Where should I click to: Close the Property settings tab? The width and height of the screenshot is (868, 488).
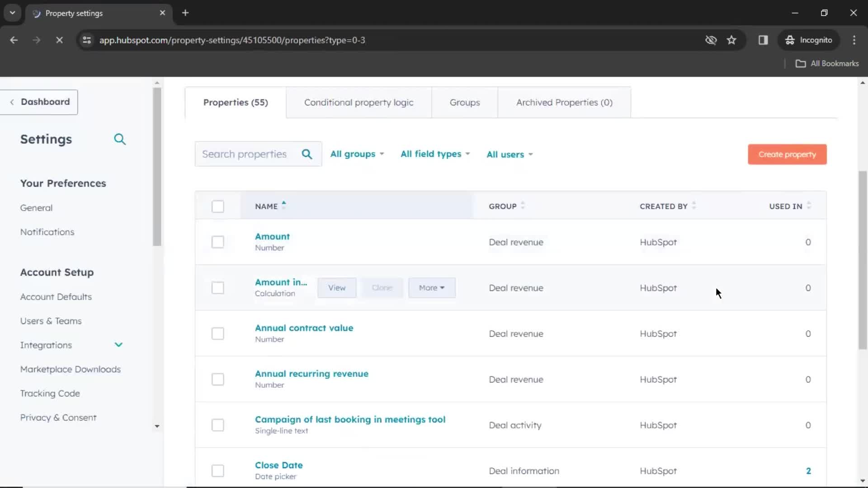162,13
